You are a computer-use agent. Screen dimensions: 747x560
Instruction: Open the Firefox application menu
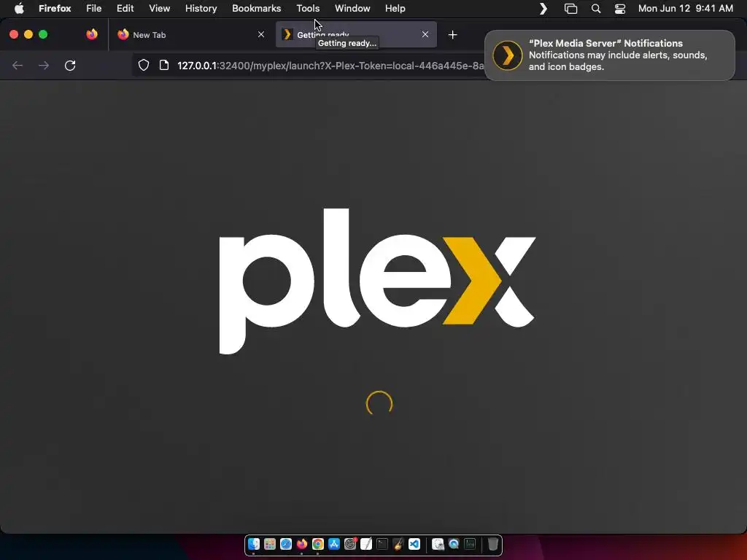(55, 9)
